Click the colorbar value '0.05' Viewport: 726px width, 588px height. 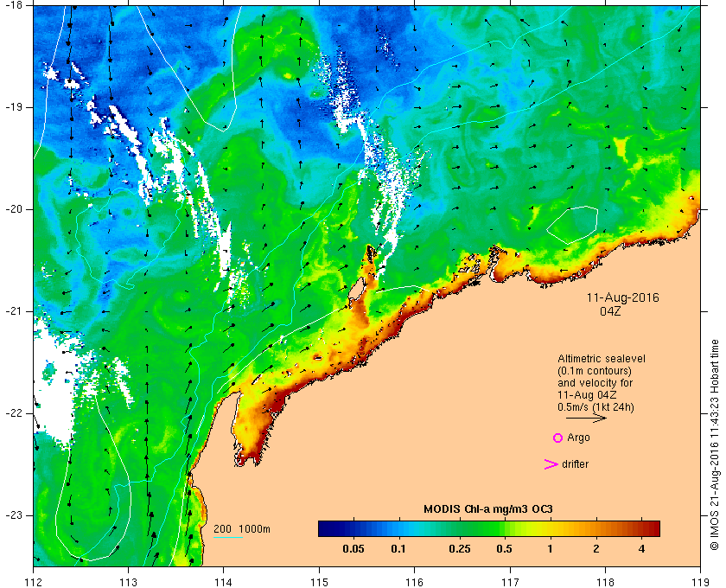[x=353, y=549]
